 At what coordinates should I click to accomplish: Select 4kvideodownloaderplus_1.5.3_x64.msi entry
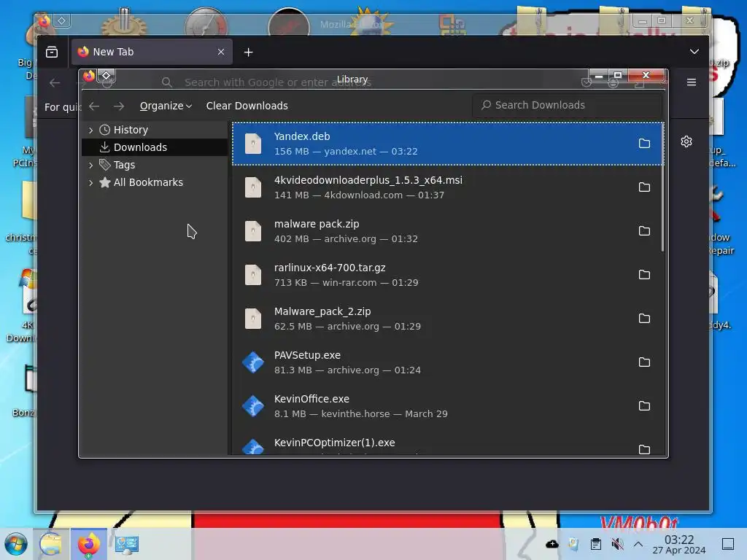[447, 187]
